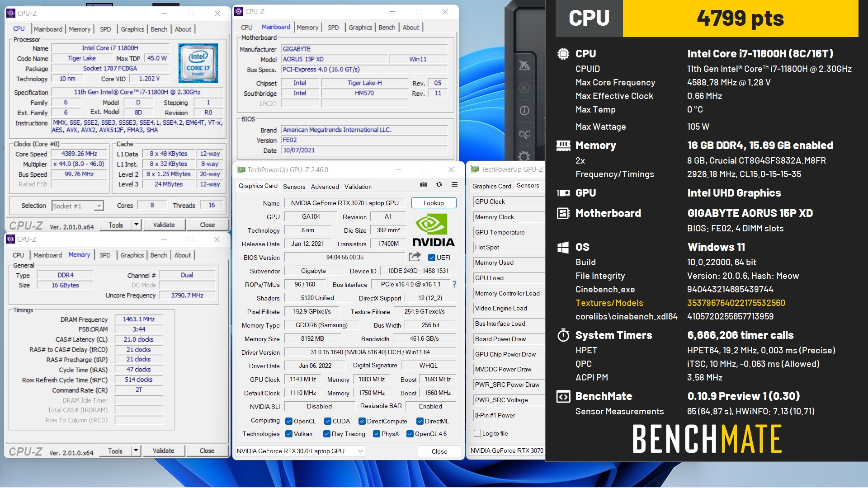
Task: Click the Hot Spot sensor row
Action: tap(509, 247)
